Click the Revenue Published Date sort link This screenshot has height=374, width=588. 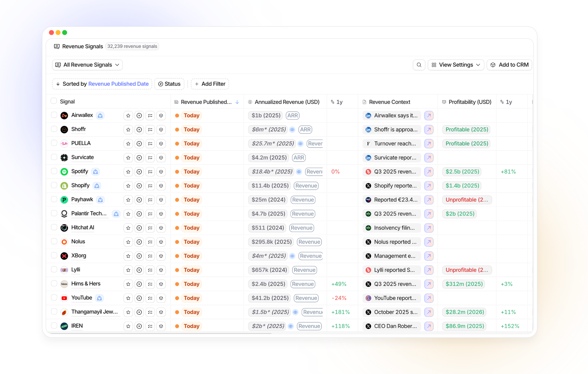(118, 84)
